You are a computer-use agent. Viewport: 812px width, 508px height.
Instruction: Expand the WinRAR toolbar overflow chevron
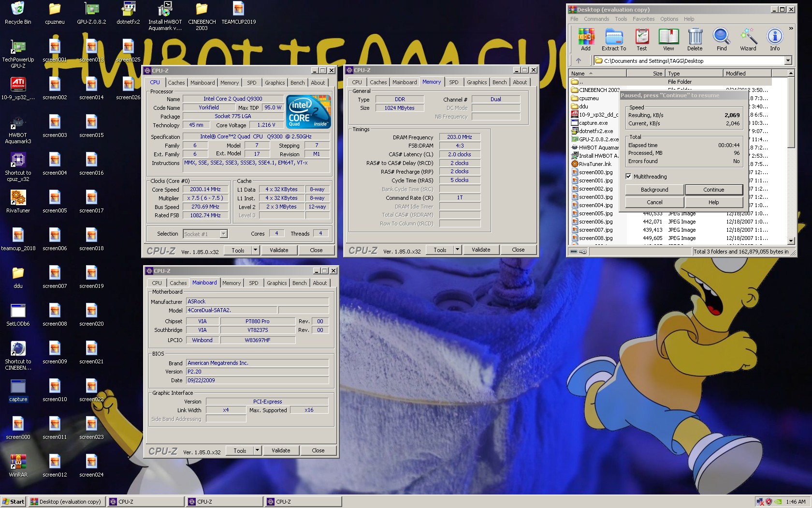tap(791, 29)
